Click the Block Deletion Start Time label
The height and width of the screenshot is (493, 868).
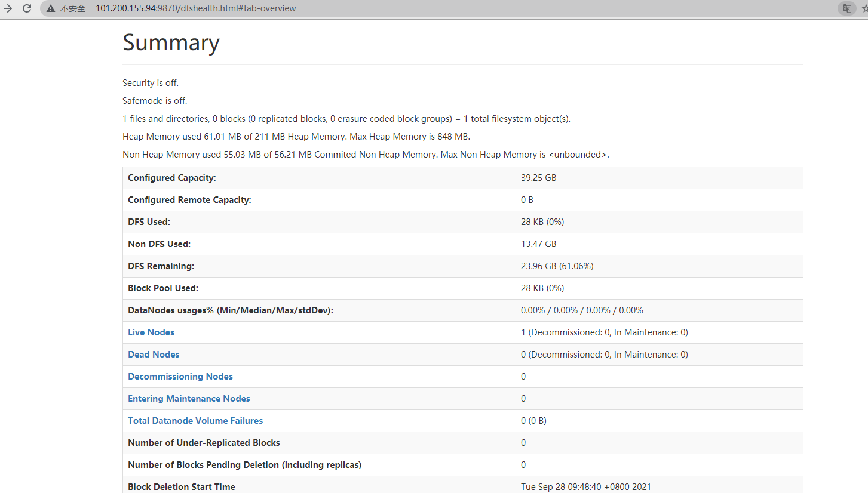pos(182,487)
